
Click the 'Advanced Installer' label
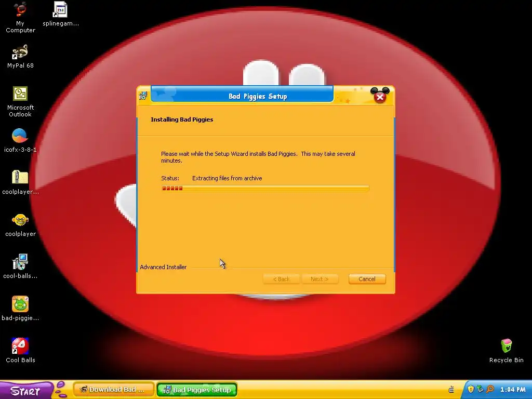click(163, 267)
